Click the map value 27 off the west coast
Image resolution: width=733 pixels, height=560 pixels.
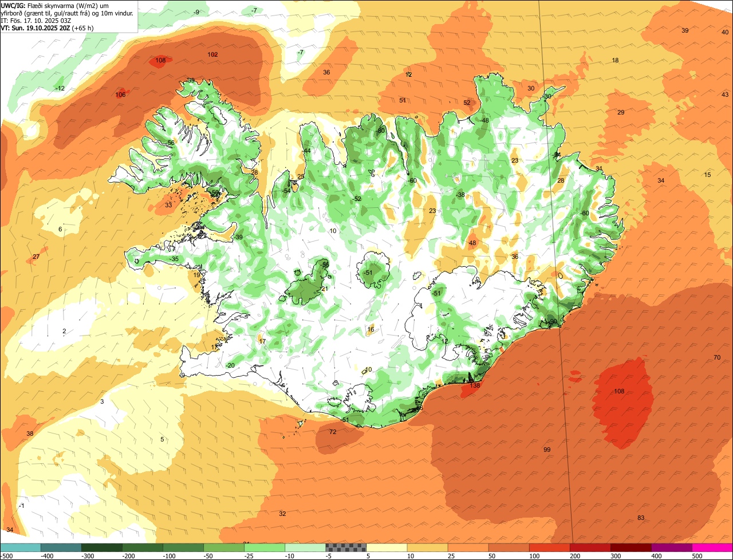[36, 257]
